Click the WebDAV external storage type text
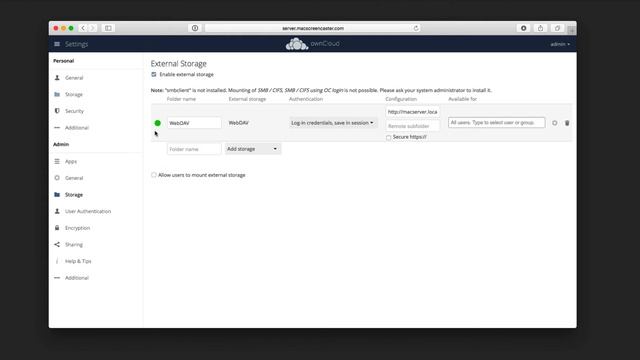The width and height of the screenshot is (640, 360). pos(238,123)
